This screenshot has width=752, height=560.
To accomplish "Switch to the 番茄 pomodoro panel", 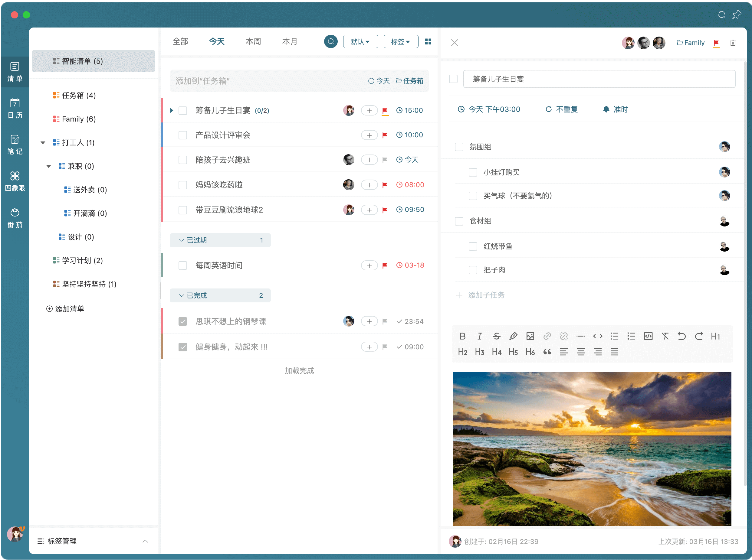I will 15,217.
